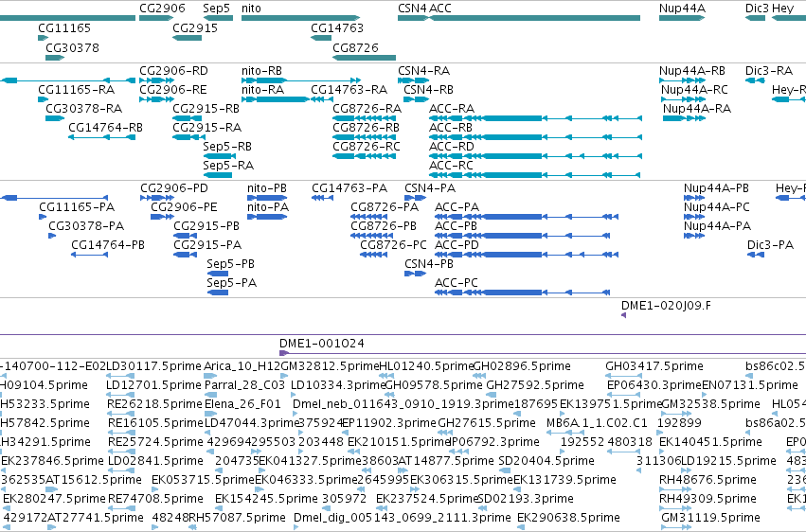Click EST GM31119.5prime
Viewport: 806px width, 532px height.
click(x=711, y=518)
